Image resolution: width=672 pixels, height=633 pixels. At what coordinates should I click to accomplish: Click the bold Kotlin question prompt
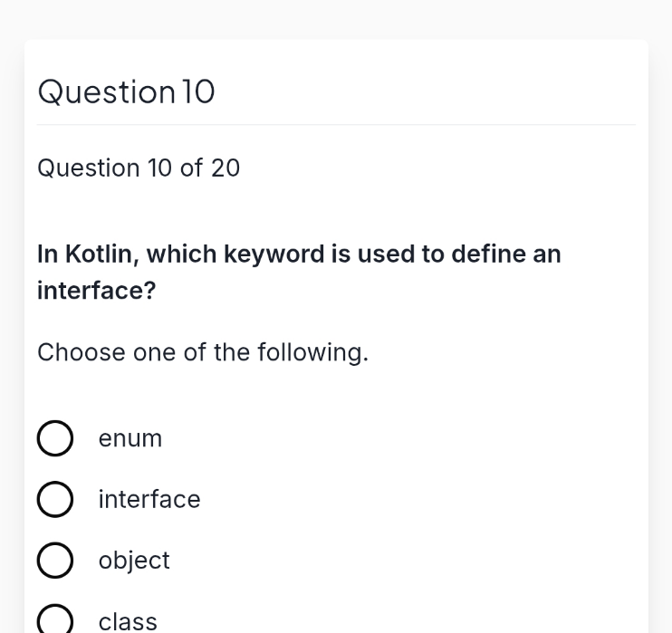[299, 273]
